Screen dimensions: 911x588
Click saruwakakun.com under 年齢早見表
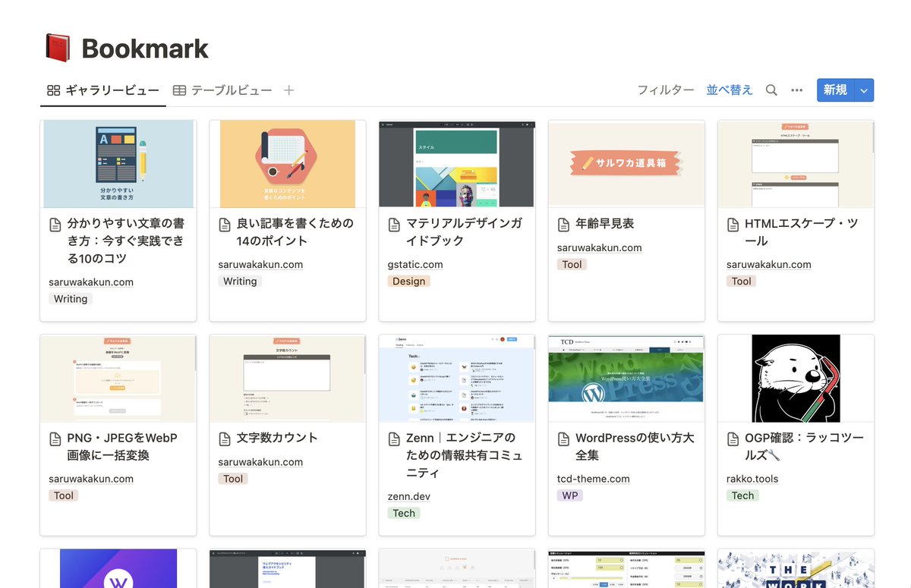coord(599,247)
